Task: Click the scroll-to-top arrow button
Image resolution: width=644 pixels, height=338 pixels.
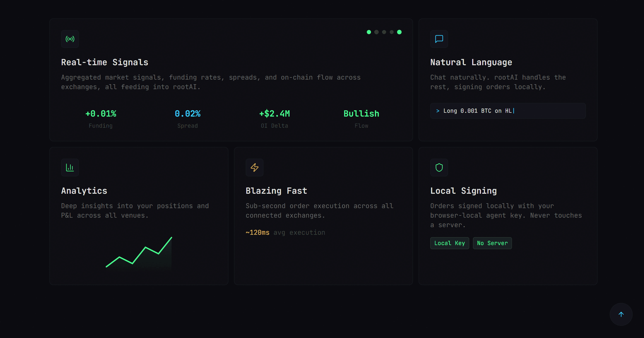Action: tap(621, 314)
